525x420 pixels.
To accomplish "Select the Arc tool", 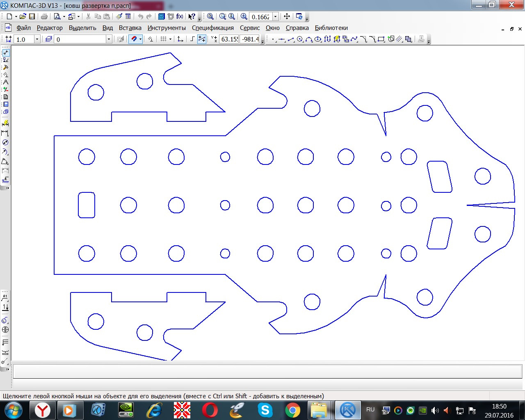I will click(309, 39).
